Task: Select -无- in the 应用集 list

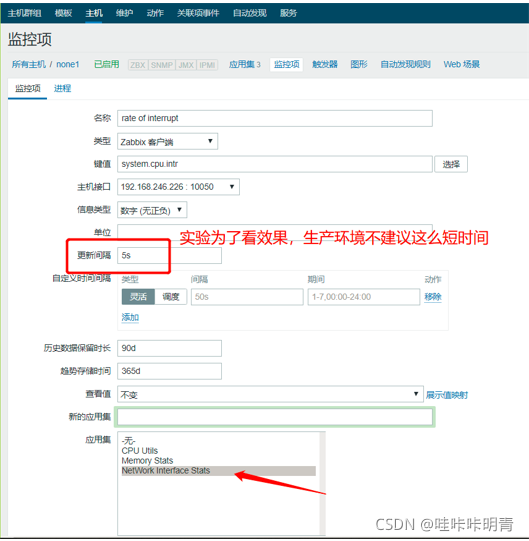Action: tap(218, 441)
